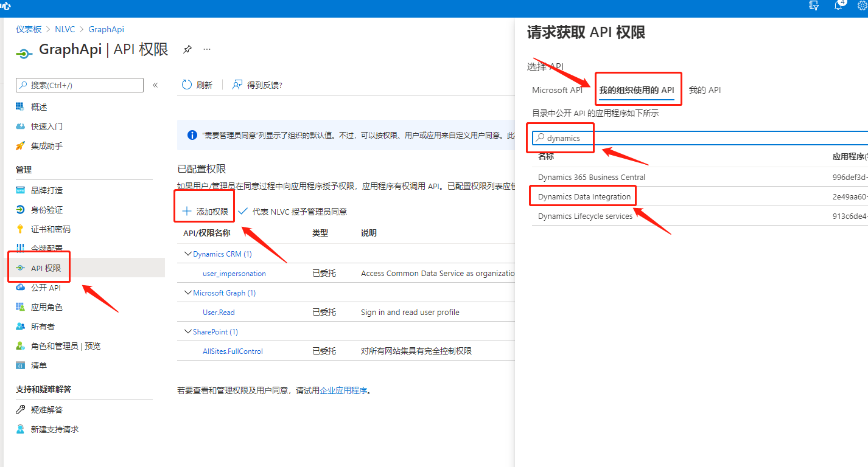
Task: Open 角色和管理员 icon
Action: pos(20,346)
